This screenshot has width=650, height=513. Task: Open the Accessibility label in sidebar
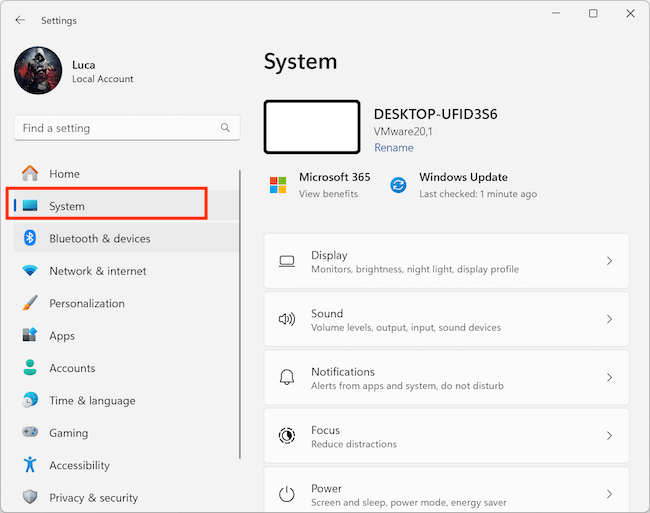(x=80, y=465)
